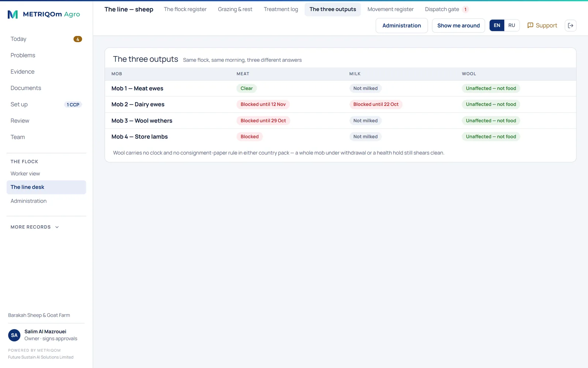Click the Today badge showing 4
Image resolution: width=588 pixels, height=368 pixels.
(x=78, y=39)
